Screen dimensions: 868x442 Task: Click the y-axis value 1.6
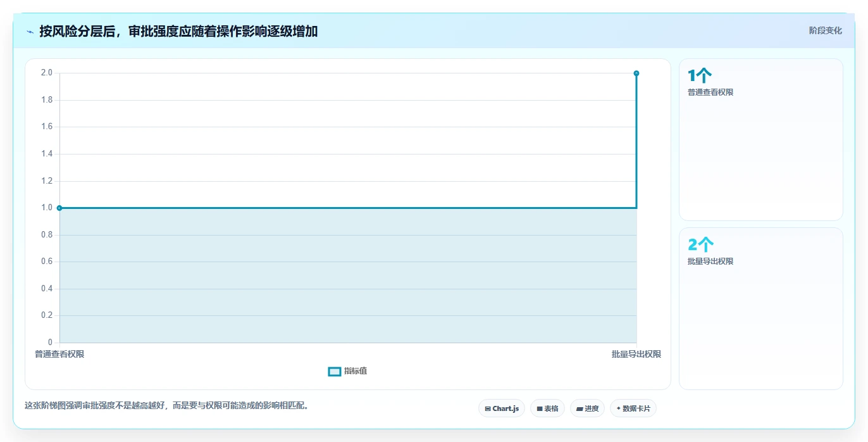[x=47, y=127]
